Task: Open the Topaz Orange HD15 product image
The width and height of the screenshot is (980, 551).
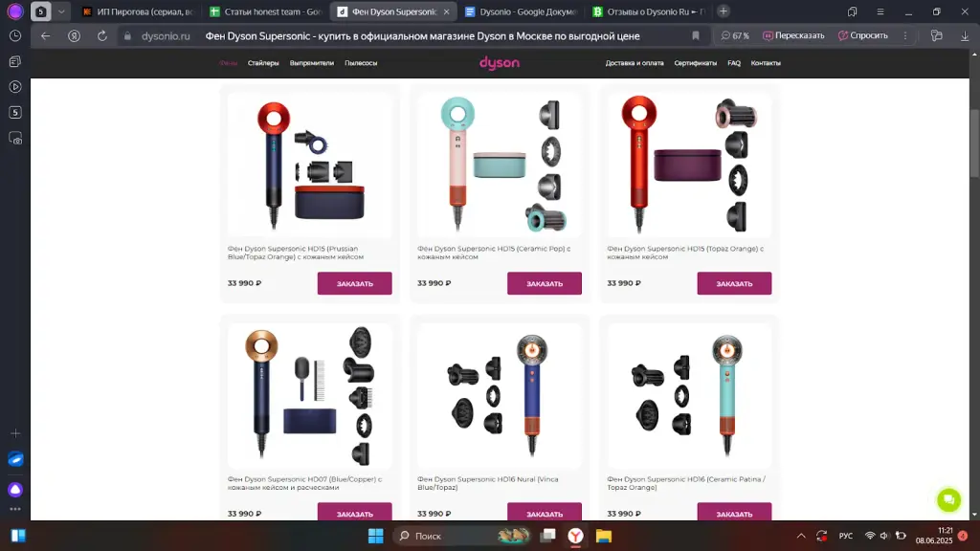Action: point(689,165)
